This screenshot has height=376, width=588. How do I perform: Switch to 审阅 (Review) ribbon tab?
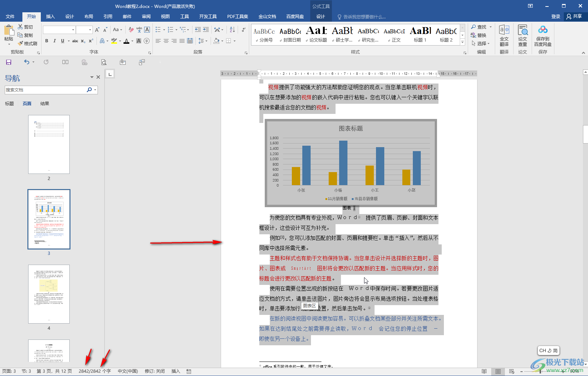146,17
